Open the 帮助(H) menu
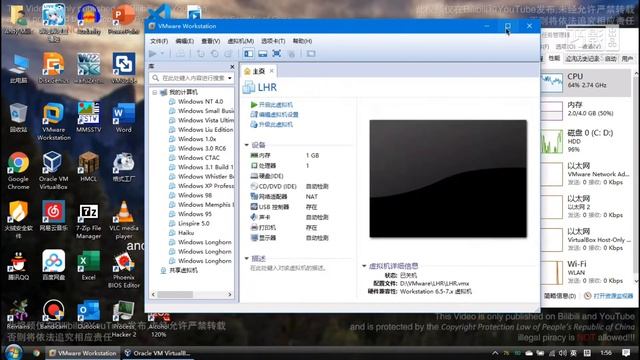This screenshot has height=360, width=640. [x=302, y=41]
